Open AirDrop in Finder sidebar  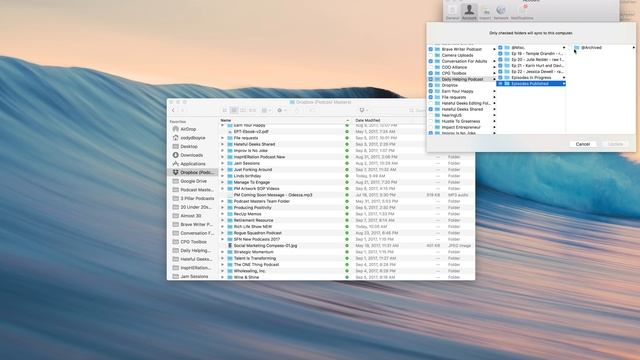click(188, 129)
